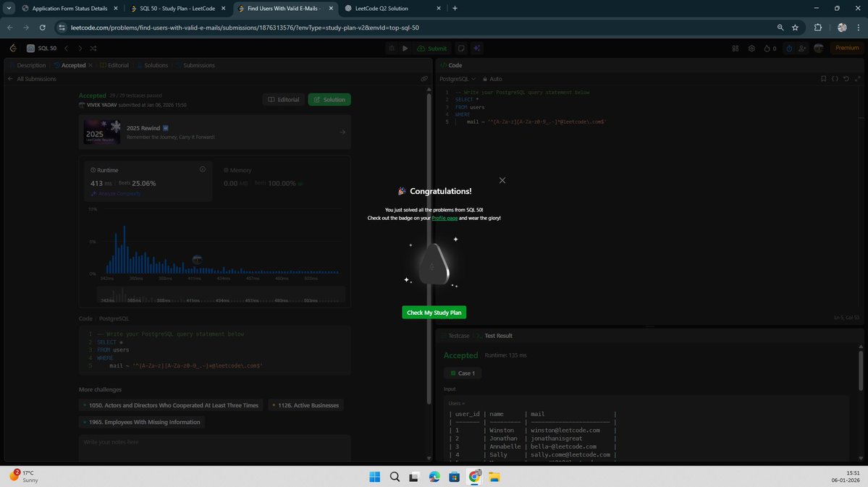Open the Profile page link in the popup
Viewport: 868px width, 487px height.
pyautogui.click(x=444, y=218)
